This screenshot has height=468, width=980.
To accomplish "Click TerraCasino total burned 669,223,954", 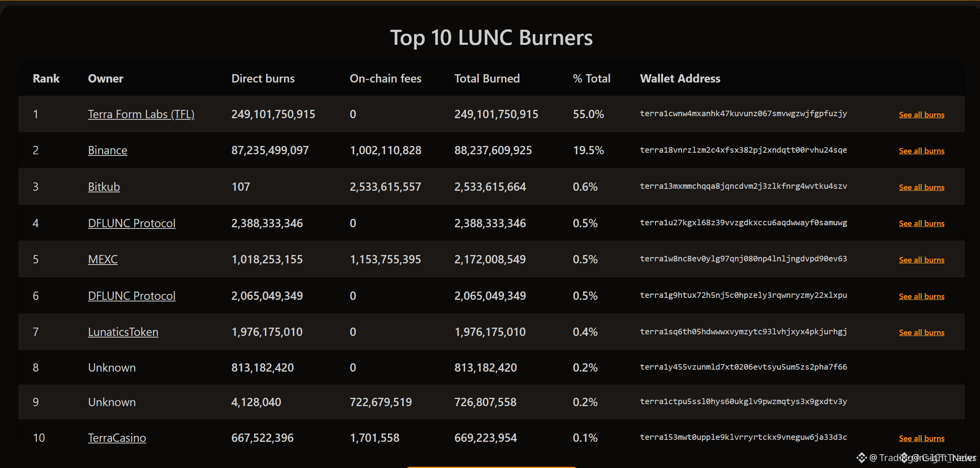I will click(x=486, y=438).
